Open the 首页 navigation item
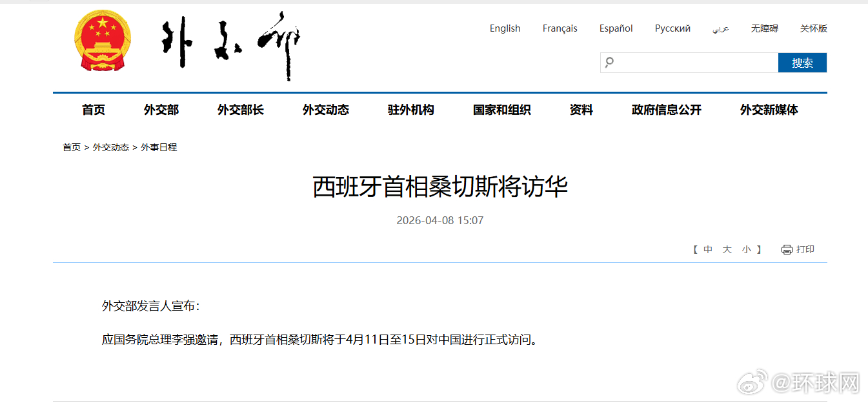The image size is (868, 403). (94, 110)
